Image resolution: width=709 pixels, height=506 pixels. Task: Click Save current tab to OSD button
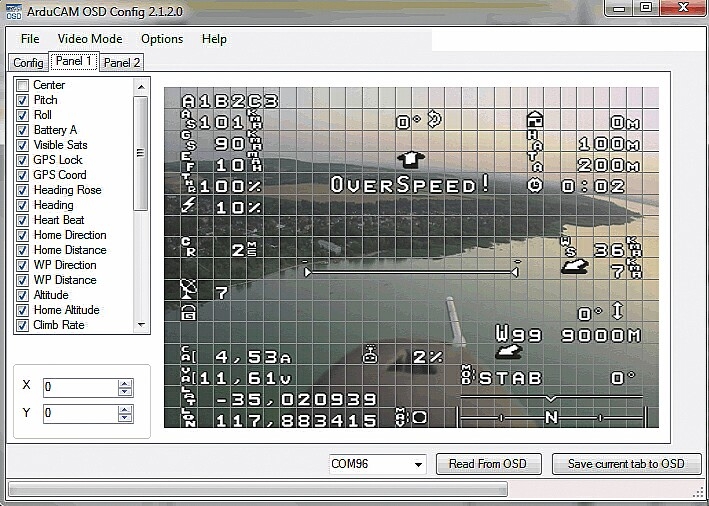click(x=626, y=464)
